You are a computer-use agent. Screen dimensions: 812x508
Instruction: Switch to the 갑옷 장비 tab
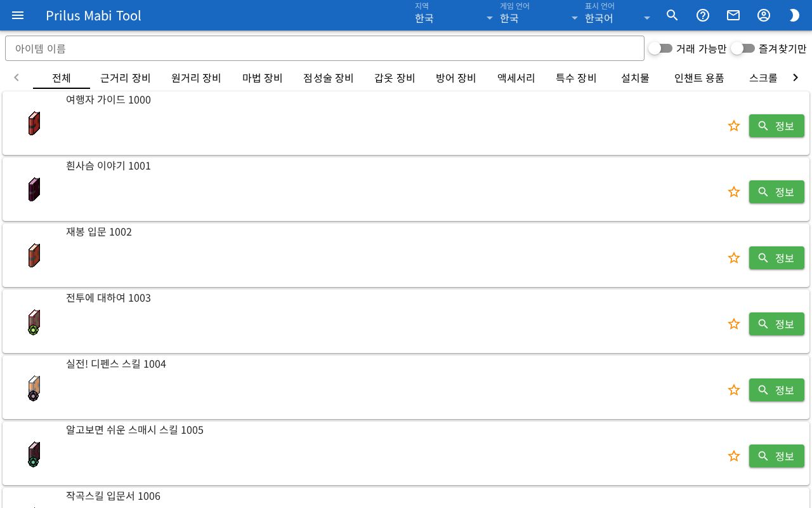[x=395, y=78]
